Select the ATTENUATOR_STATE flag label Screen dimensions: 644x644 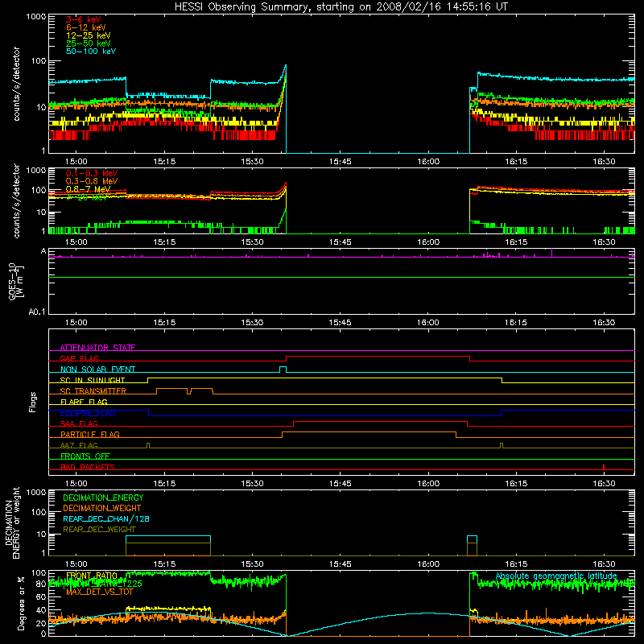[x=97, y=348]
